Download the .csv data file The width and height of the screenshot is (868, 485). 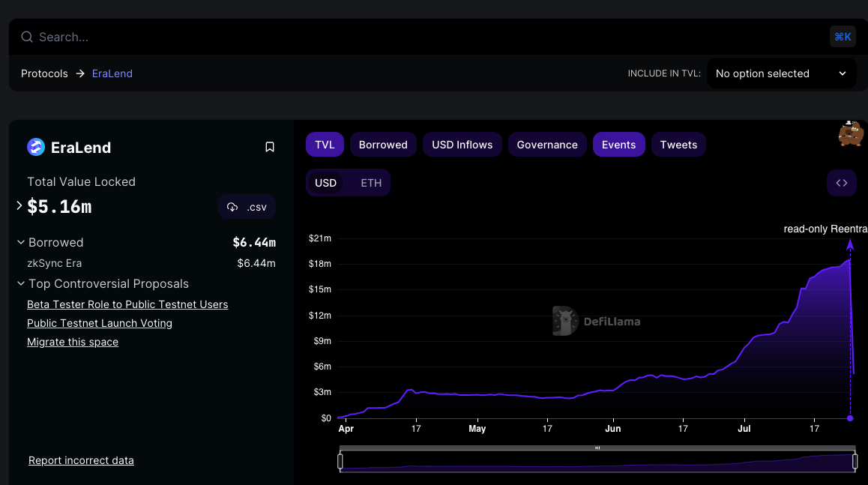click(x=247, y=207)
